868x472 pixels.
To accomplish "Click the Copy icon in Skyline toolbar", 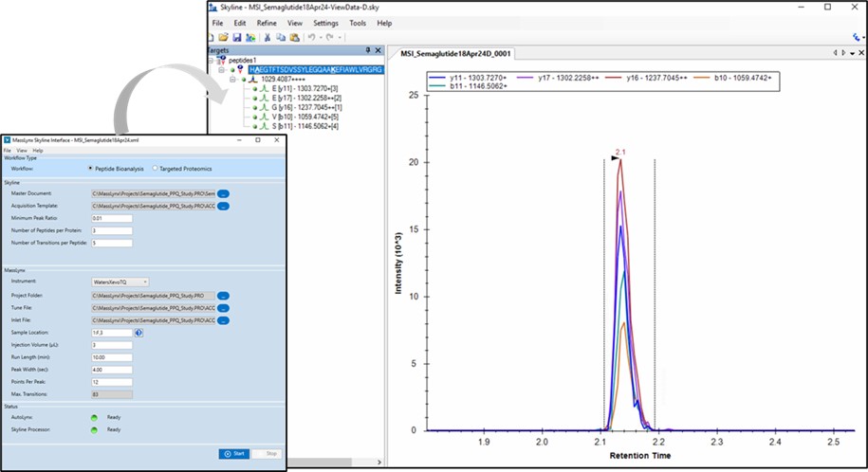I will click(x=281, y=37).
